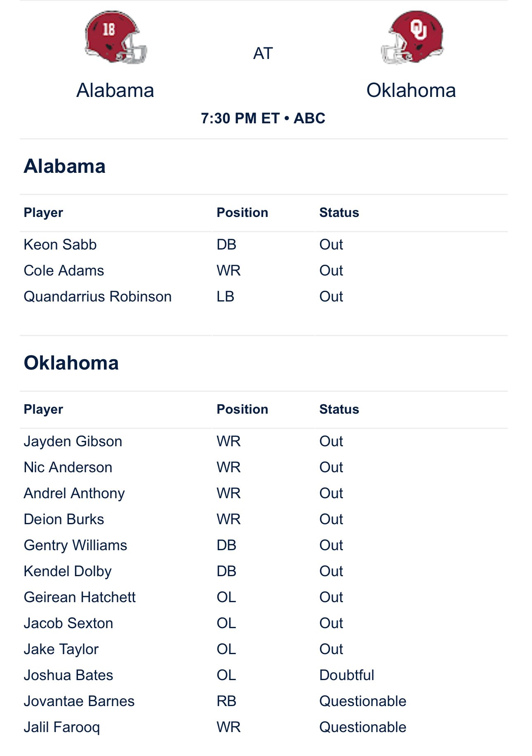Select Keon Sabb player row
Image resolution: width=532 pixels, height=756 pixels.
click(264, 245)
